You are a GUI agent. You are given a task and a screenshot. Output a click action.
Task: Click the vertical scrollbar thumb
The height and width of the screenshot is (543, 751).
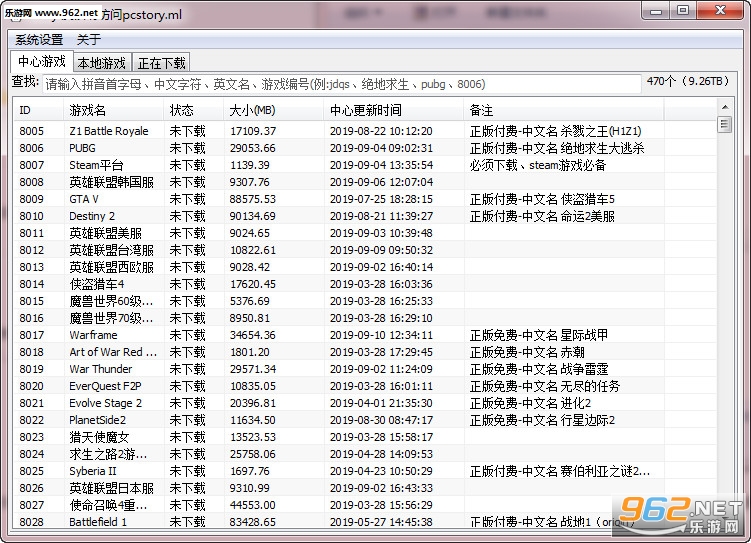(x=725, y=124)
